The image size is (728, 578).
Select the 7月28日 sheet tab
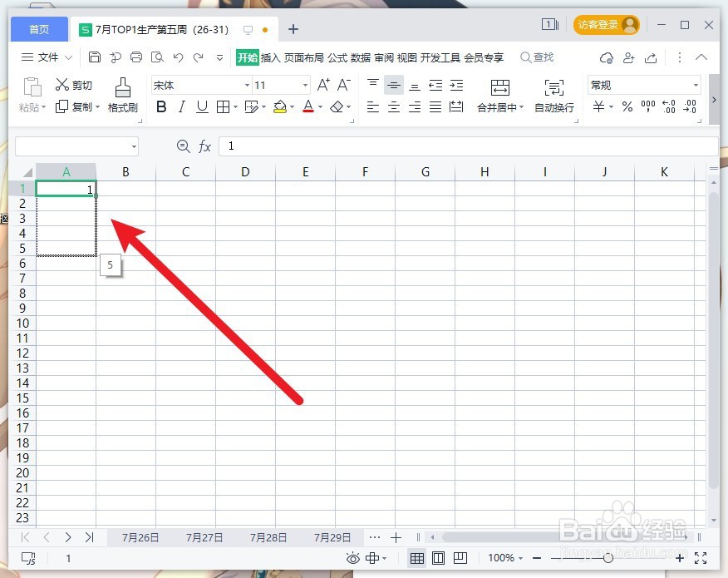[x=268, y=537]
